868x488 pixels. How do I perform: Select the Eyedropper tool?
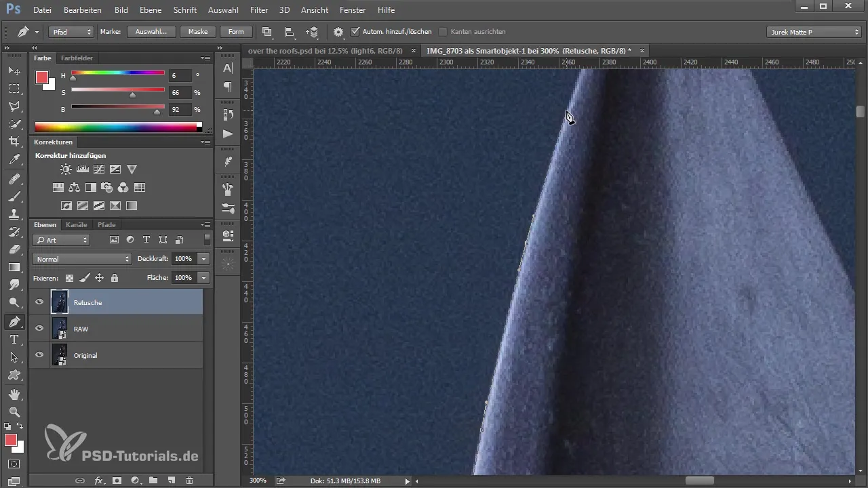pyautogui.click(x=14, y=160)
